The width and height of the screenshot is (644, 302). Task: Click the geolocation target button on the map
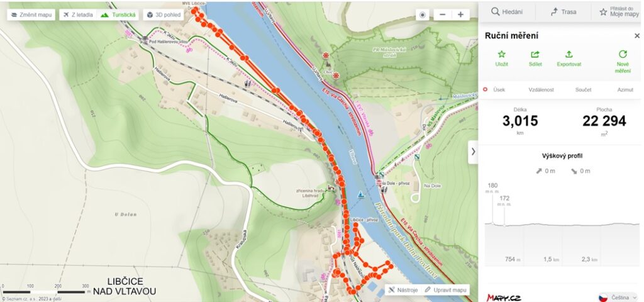click(422, 15)
